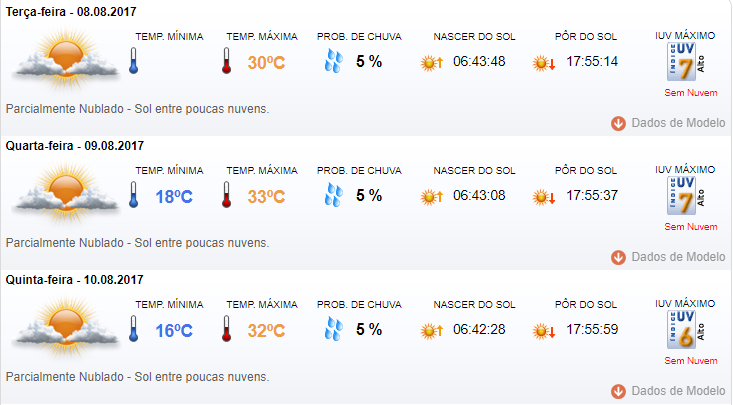Expand Dados de Modelo for Terça-feira
Viewport: 733px width, 405px height.
tap(668, 123)
